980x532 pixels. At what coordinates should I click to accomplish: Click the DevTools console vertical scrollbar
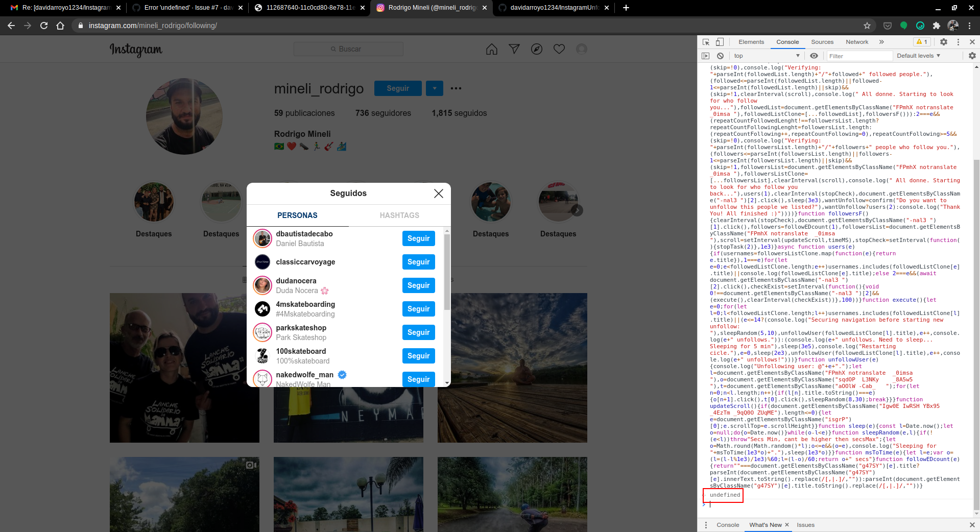pyautogui.click(x=976, y=334)
